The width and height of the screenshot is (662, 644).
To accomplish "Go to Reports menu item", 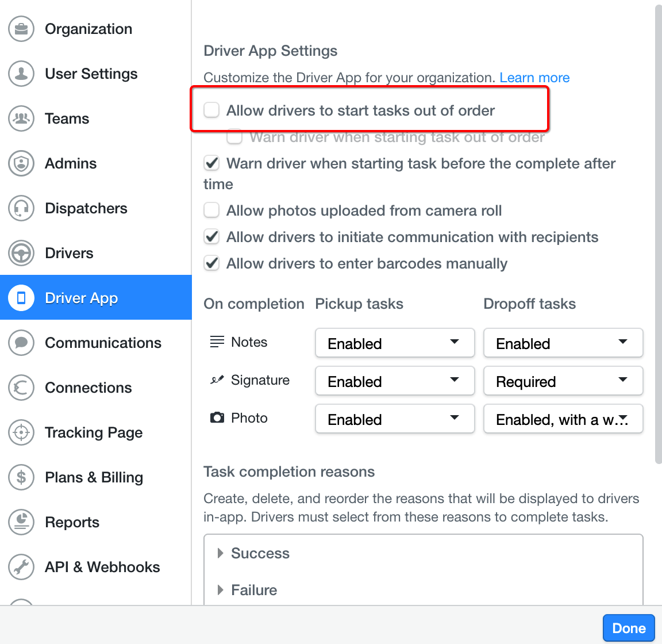I will tap(72, 522).
